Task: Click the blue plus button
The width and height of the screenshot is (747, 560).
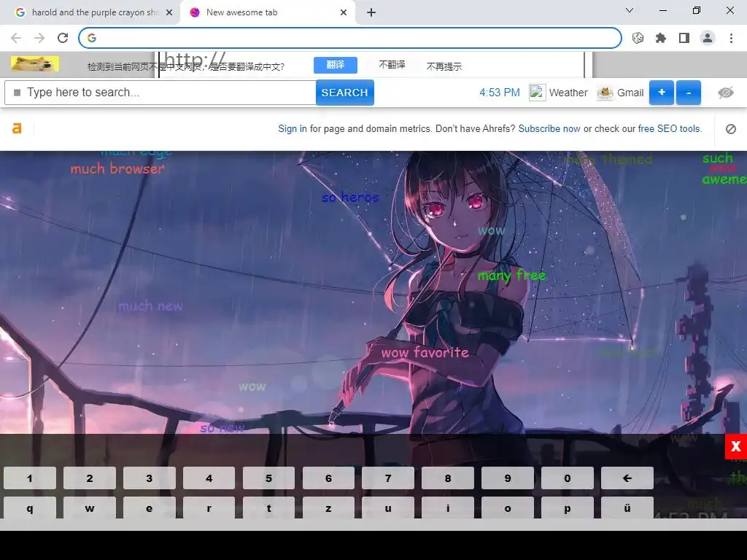Action: pos(662,93)
